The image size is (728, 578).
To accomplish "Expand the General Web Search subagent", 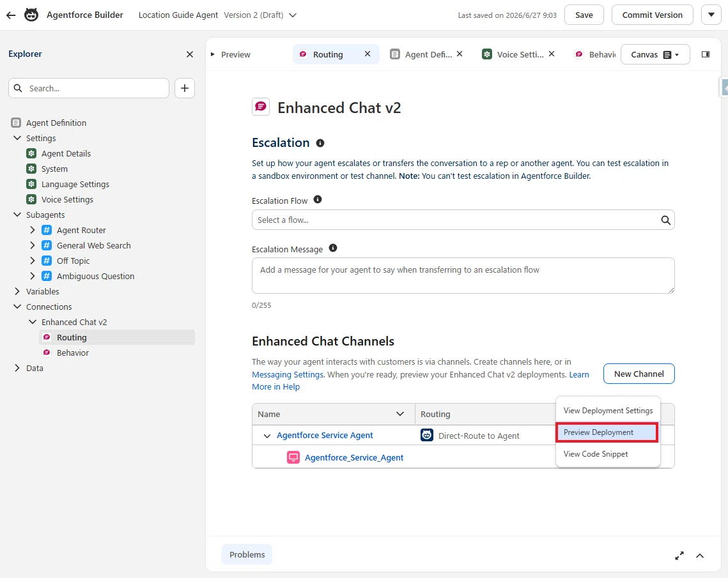I will pos(33,245).
